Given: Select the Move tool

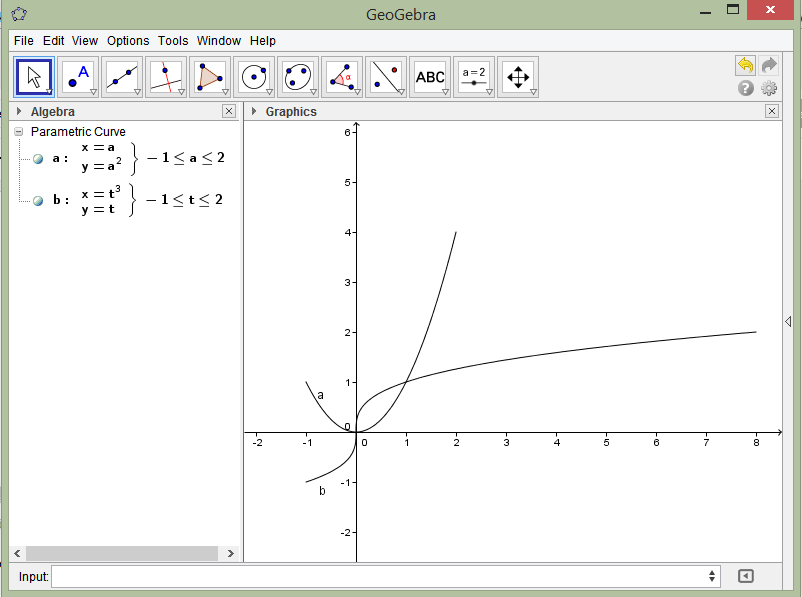Looking at the screenshot, I should click(33, 76).
